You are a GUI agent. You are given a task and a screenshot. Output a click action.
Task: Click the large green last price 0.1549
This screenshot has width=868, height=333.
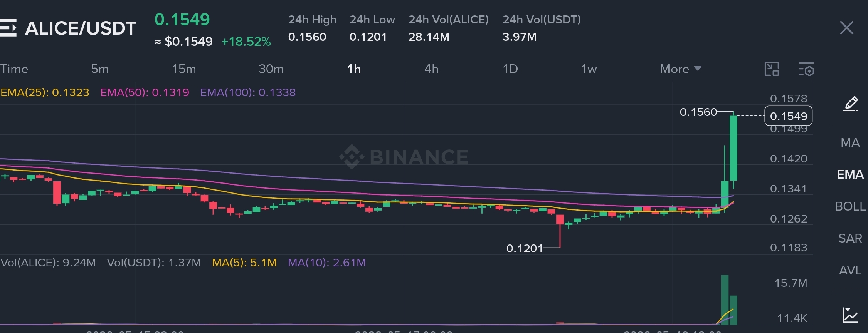182,19
